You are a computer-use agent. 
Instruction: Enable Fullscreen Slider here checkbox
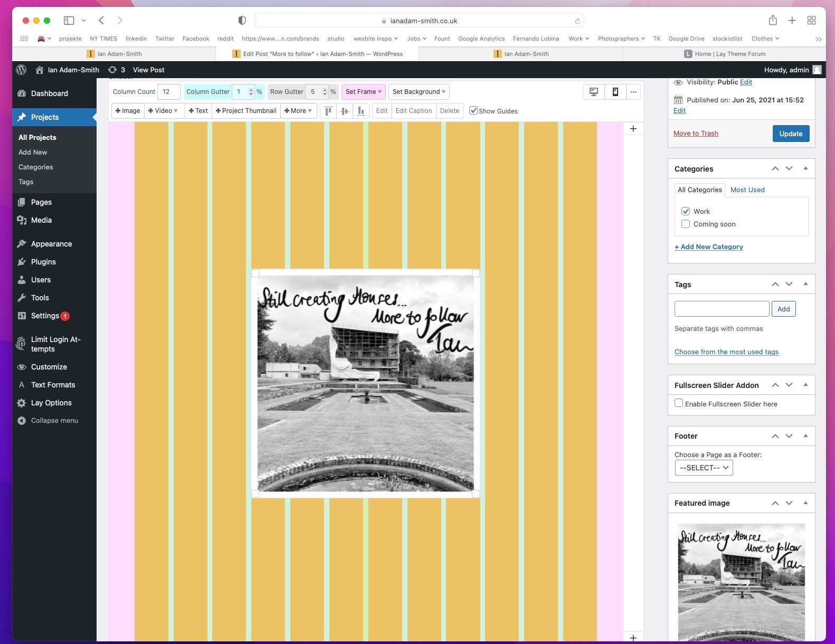pyautogui.click(x=679, y=403)
